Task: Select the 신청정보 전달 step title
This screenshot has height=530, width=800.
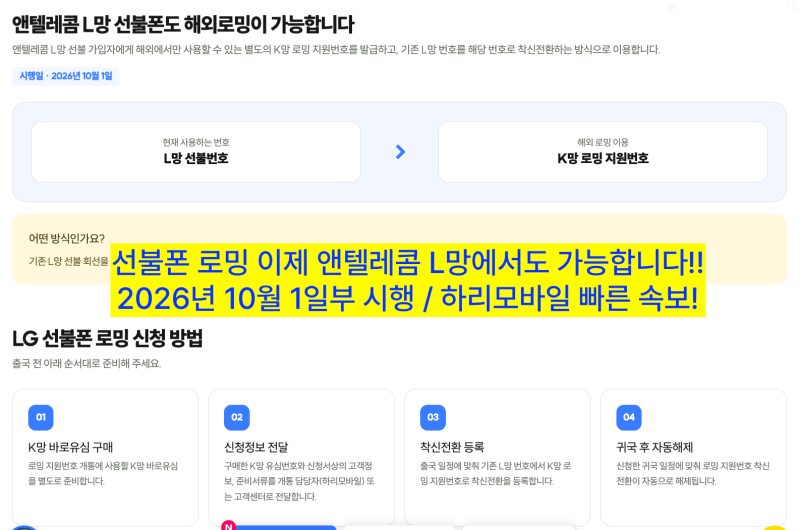Action: click(x=256, y=447)
